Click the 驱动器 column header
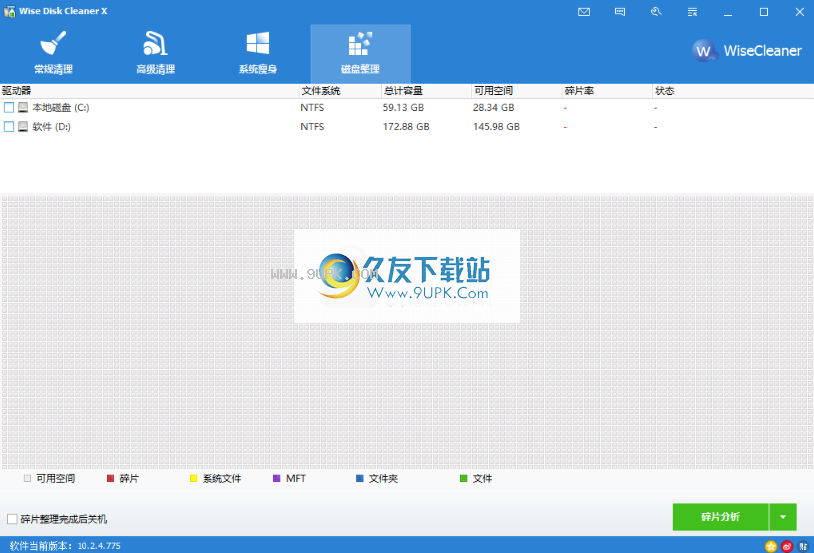The width and height of the screenshot is (814, 553). 150,91
